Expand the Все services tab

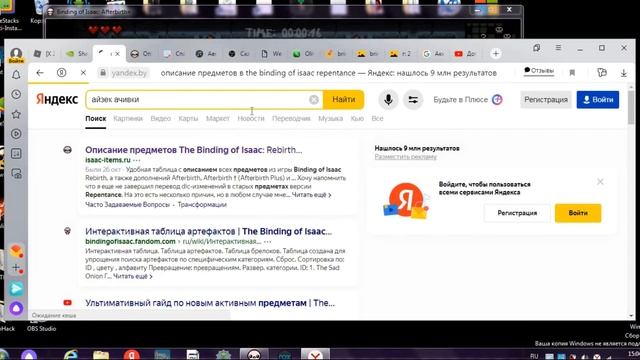[377, 119]
